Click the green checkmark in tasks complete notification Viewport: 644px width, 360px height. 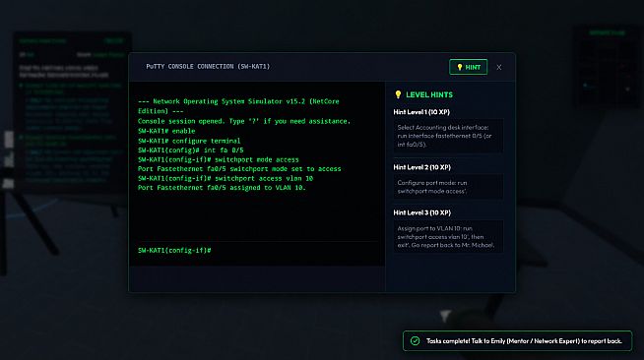tap(415, 340)
